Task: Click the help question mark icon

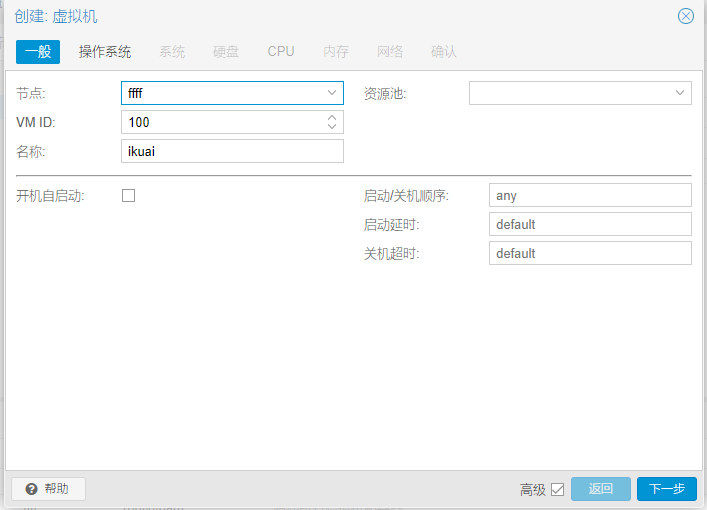Action: click(31, 489)
